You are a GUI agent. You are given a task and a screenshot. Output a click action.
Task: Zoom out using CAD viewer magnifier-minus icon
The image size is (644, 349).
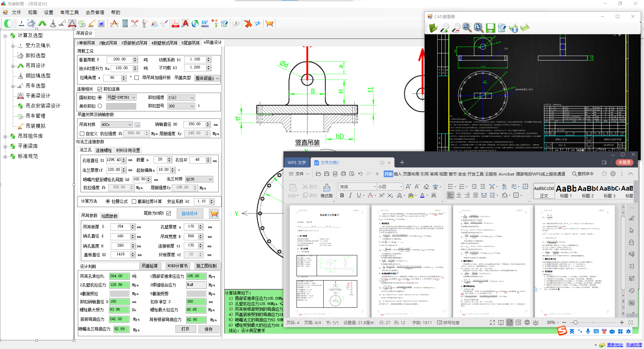pyautogui.click(x=456, y=28)
